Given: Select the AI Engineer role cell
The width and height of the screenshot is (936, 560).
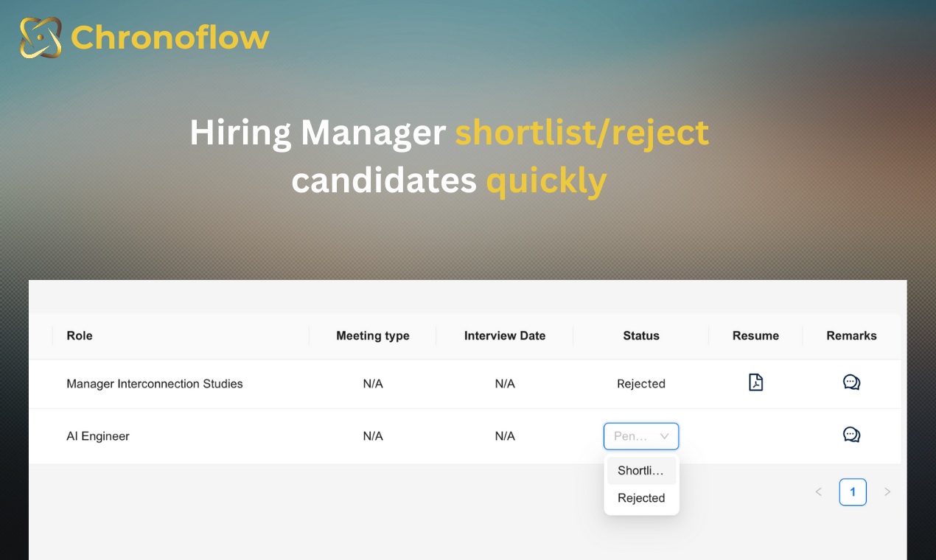Looking at the screenshot, I should pyautogui.click(x=98, y=436).
